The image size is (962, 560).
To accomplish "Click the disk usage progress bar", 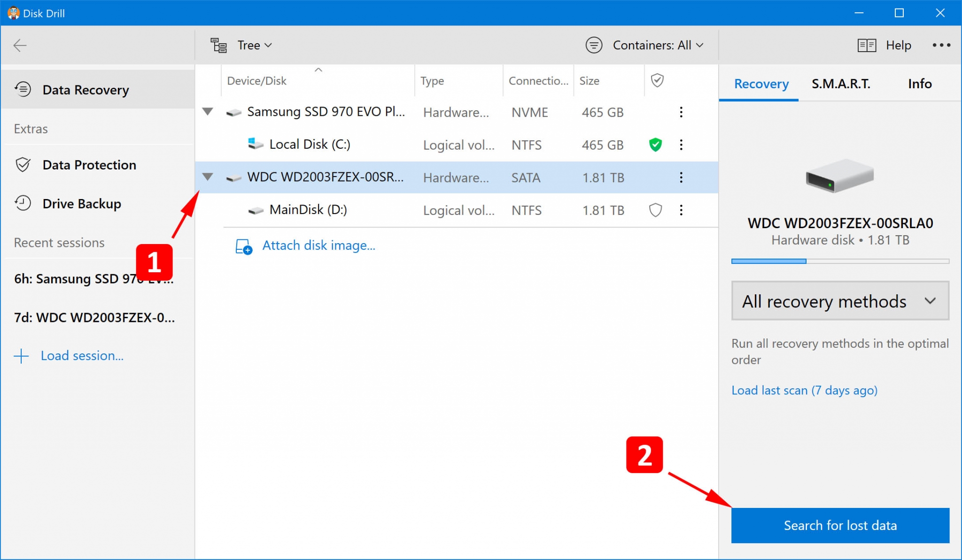I will click(x=840, y=261).
